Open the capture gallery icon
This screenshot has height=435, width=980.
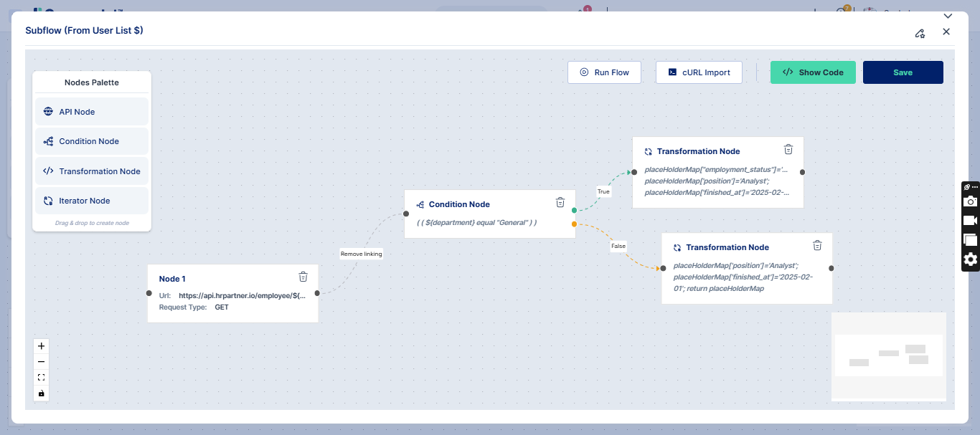tap(971, 240)
